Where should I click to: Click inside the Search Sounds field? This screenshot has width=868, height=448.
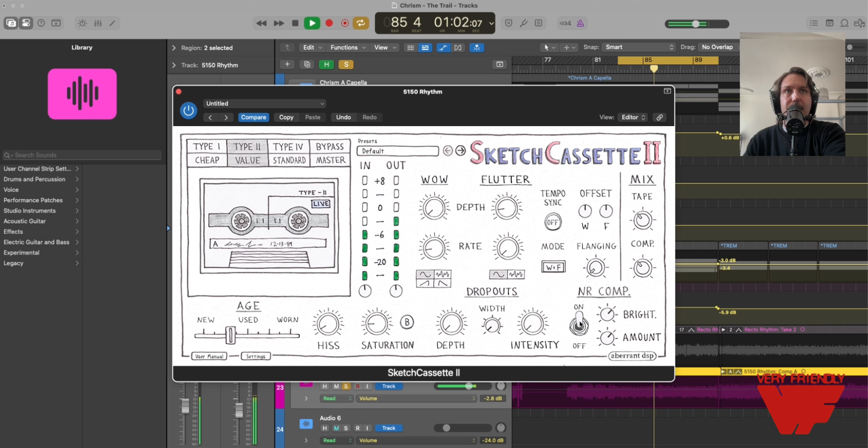(x=81, y=155)
